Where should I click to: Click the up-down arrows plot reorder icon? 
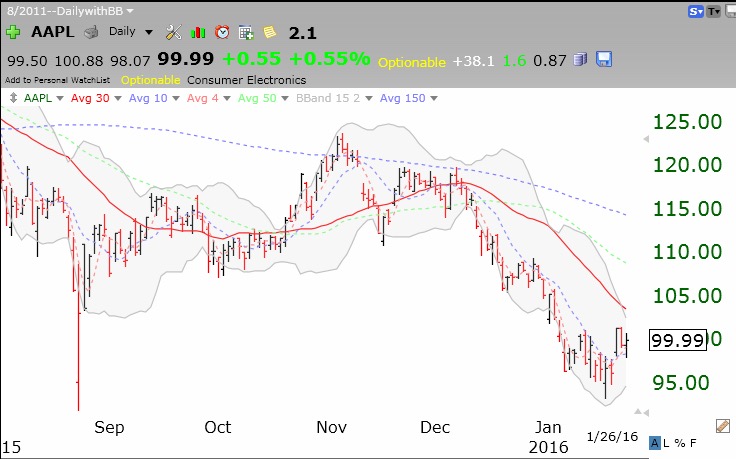coord(13,98)
